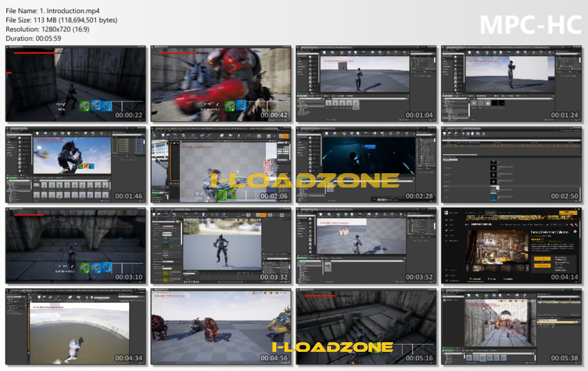Open the thumbnail stamped 00:04:56
The height and width of the screenshot is (371, 588).
coord(221,327)
